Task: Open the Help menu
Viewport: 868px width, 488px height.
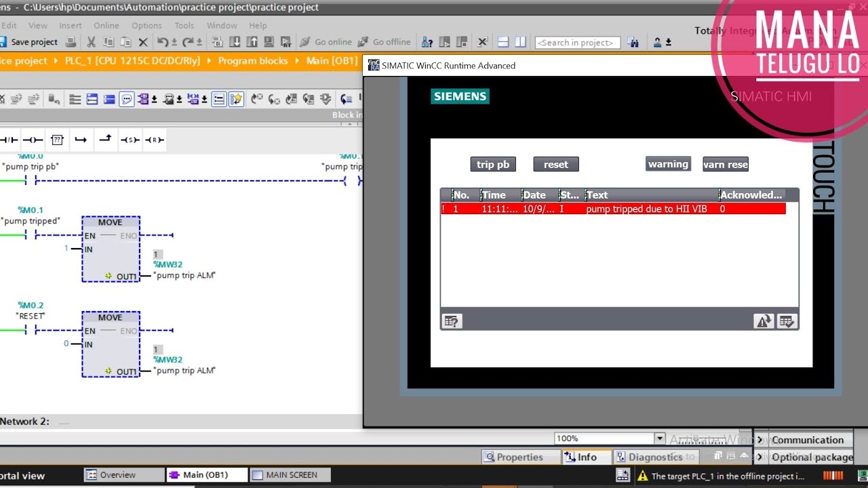Action: pyautogui.click(x=258, y=26)
